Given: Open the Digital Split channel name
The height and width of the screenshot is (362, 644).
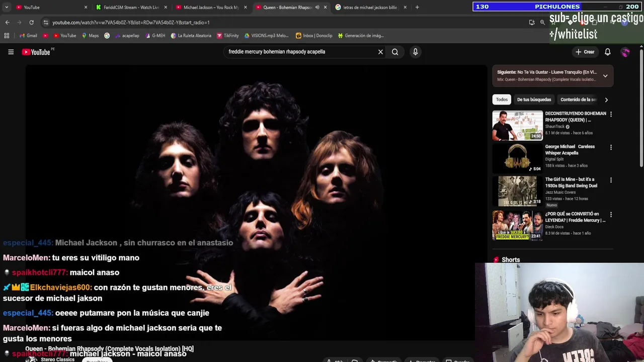Looking at the screenshot, I should (554, 159).
